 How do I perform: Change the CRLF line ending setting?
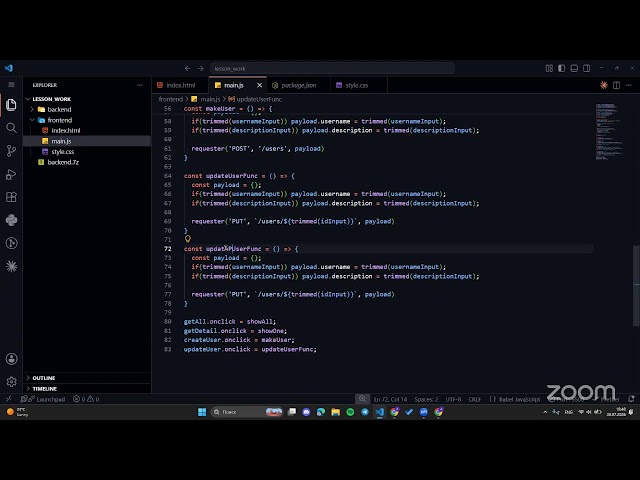coord(474,399)
